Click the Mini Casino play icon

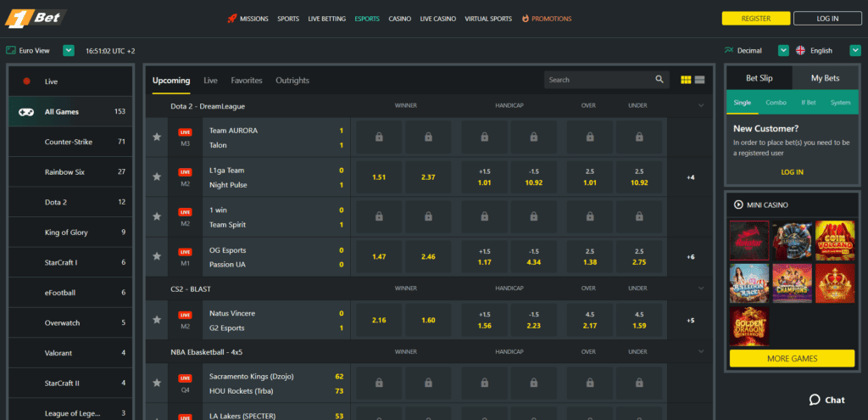coord(738,205)
